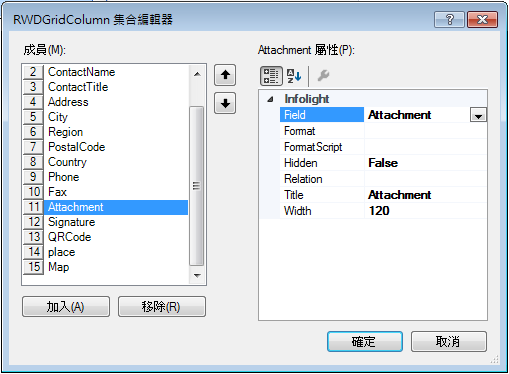This screenshot has width=509, height=374.
Task: Select the PostalCode member
Action: (x=105, y=147)
